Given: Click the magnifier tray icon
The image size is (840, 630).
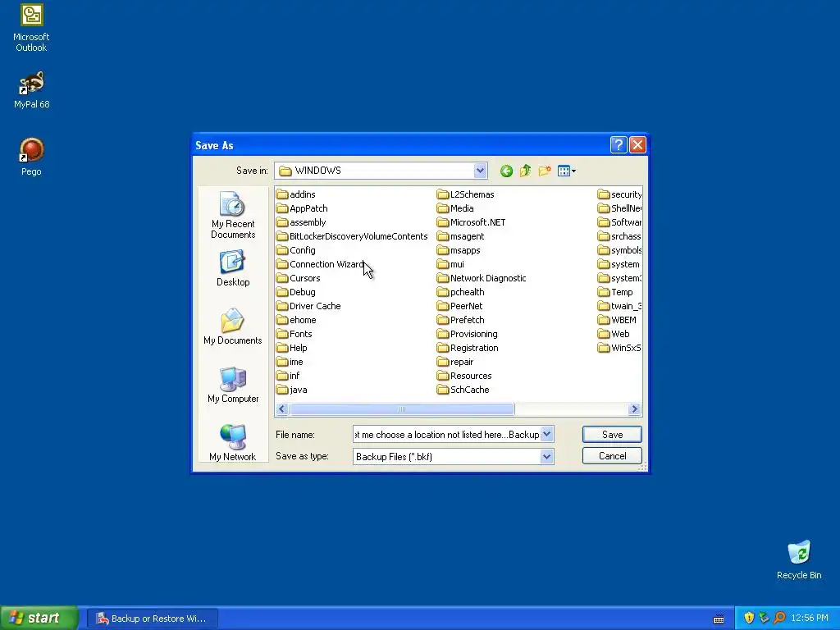Looking at the screenshot, I should 779,619.
